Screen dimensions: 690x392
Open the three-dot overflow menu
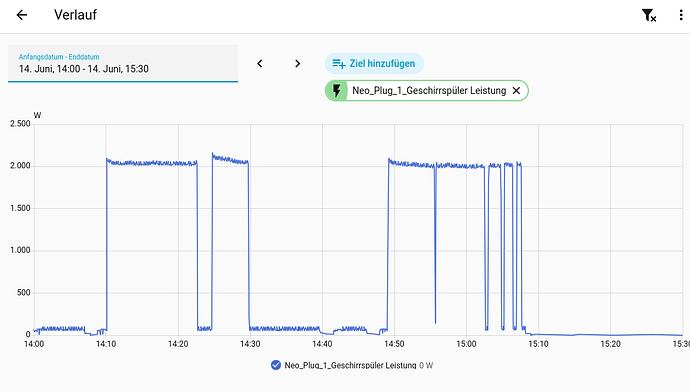tap(681, 15)
